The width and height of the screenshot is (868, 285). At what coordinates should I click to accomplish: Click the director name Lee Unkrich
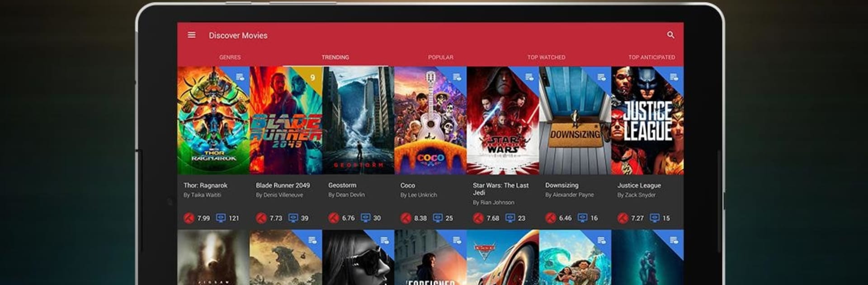(x=422, y=195)
